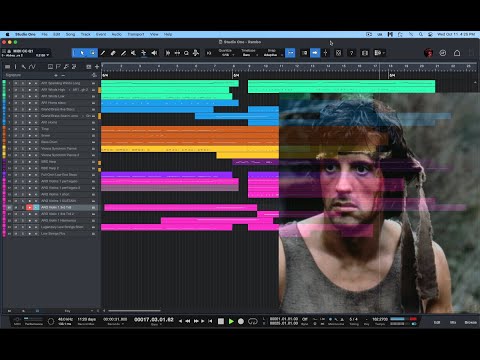Click the horizontal scrollbar under arrangement
Viewport: 480px width, 360px height.
tap(134, 311)
